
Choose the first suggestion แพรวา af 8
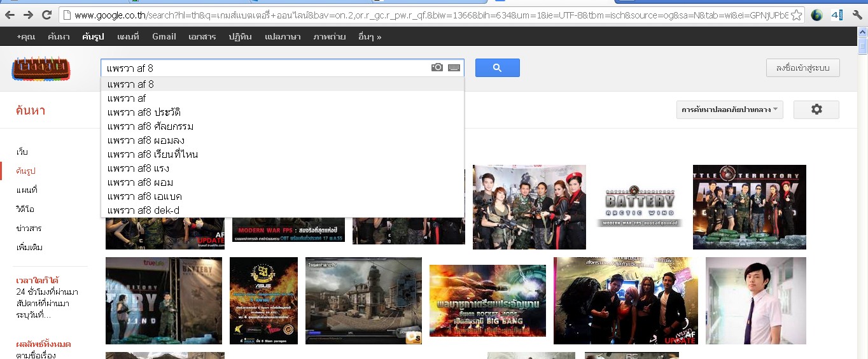coord(283,84)
